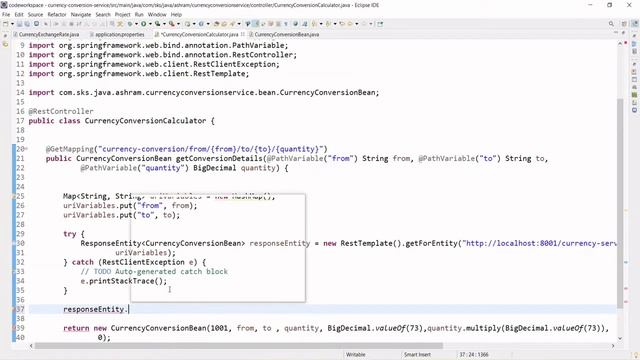Click the scroll up arrow
Screen dimensions: 640x360
620,43
